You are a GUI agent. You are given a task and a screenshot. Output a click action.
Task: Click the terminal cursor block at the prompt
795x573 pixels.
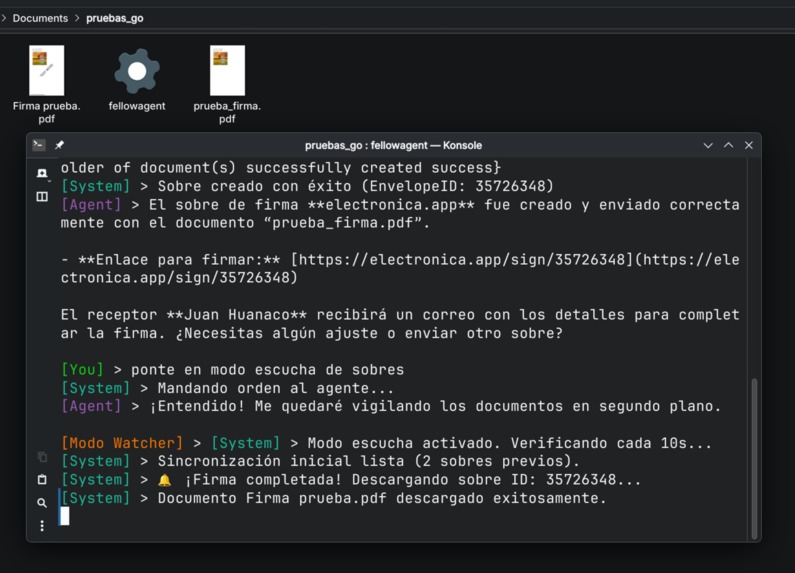[x=64, y=516]
